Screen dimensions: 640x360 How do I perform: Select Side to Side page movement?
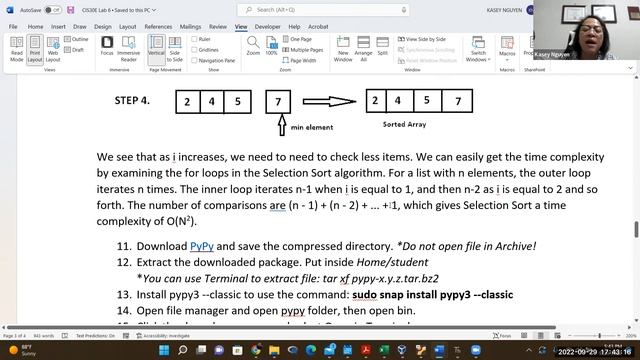point(175,49)
